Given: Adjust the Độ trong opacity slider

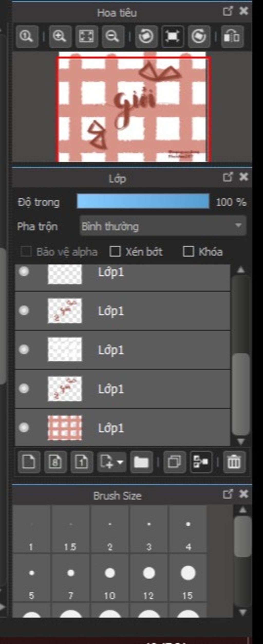Looking at the screenshot, I should [143, 201].
